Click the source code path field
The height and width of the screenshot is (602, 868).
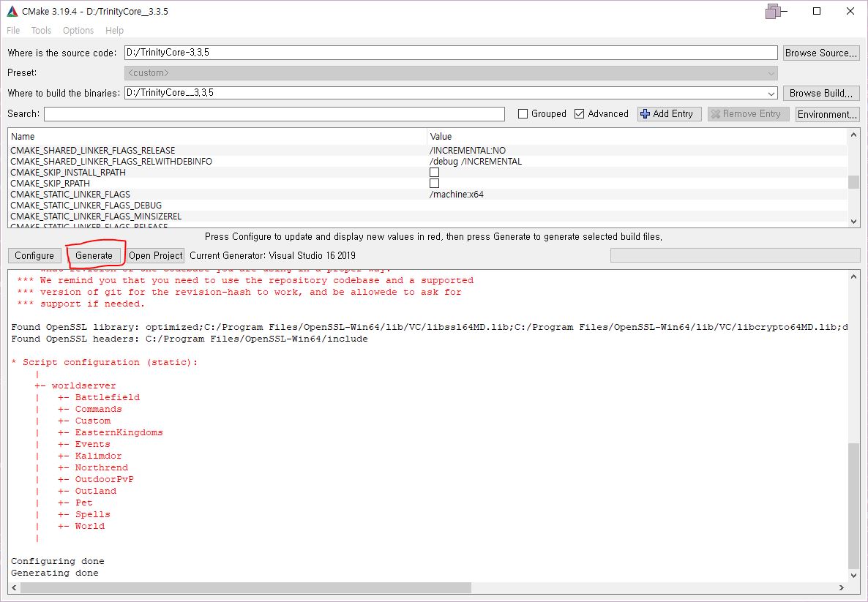click(451, 53)
